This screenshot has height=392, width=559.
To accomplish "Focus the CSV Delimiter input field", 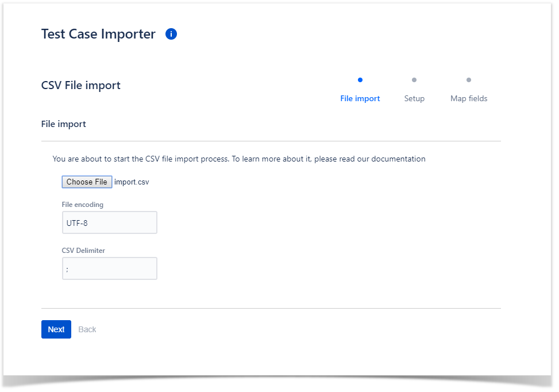I will [110, 268].
